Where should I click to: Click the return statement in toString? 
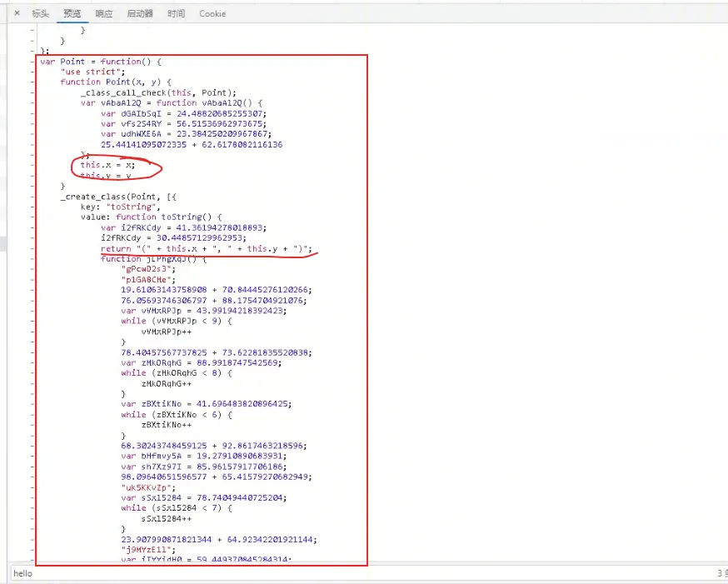coord(207,248)
